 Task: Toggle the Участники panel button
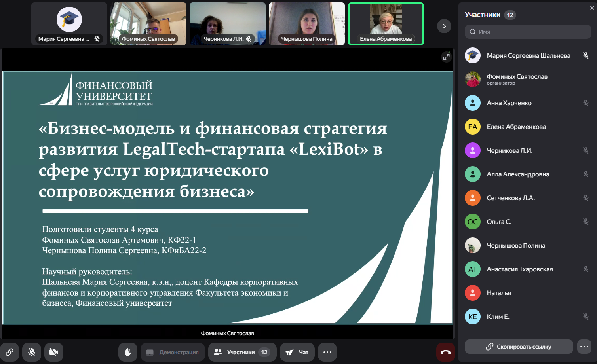pyautogui.click(x=242, y=352)
